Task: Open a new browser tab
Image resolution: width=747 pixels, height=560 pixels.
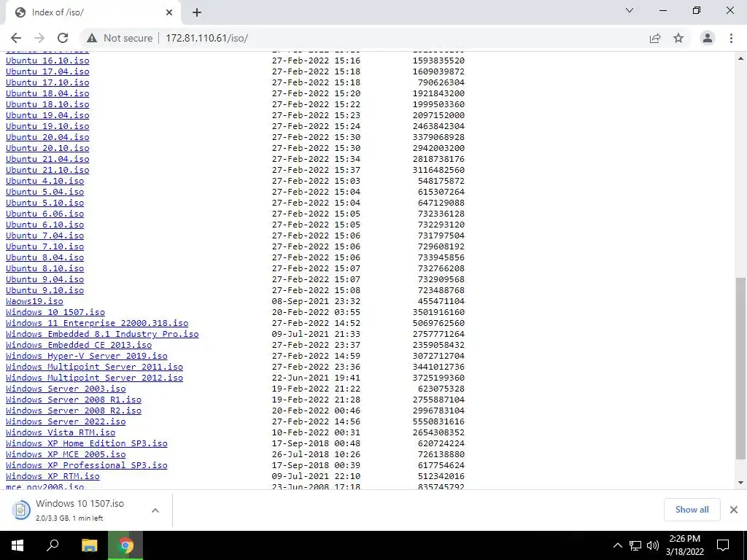Action: point(197,13)
